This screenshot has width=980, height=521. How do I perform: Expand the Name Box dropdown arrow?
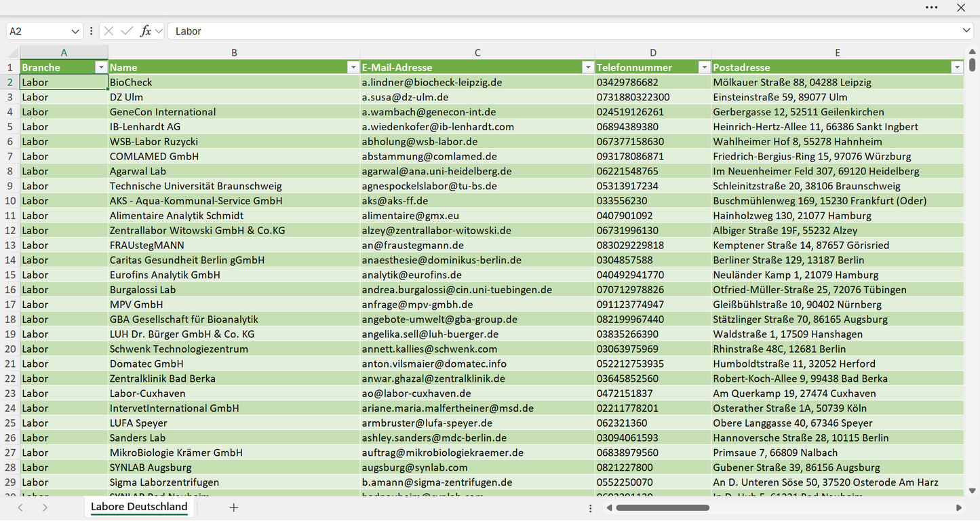point(75,31)
